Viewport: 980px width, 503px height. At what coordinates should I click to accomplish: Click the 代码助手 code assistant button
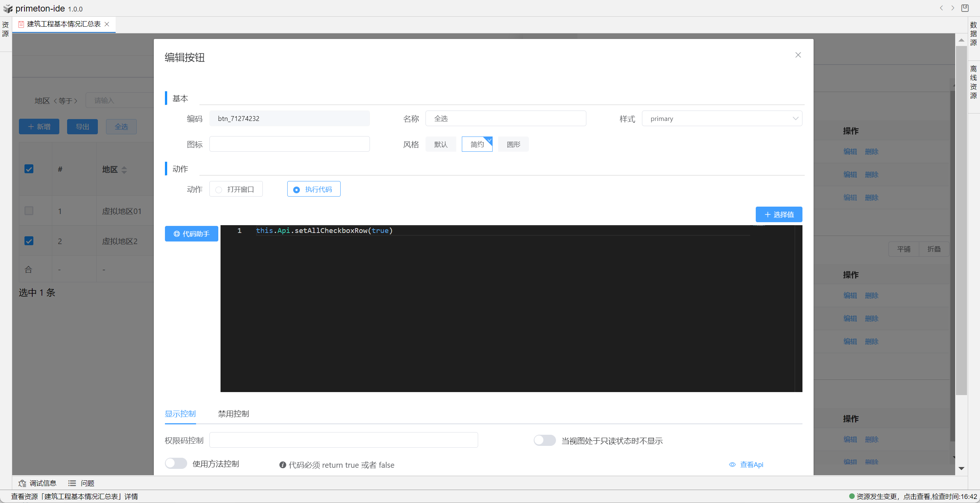coord(191,234)
